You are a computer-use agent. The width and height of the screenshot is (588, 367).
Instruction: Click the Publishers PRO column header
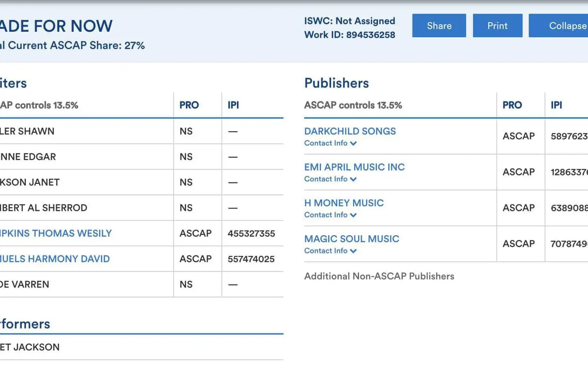[512, 105]
